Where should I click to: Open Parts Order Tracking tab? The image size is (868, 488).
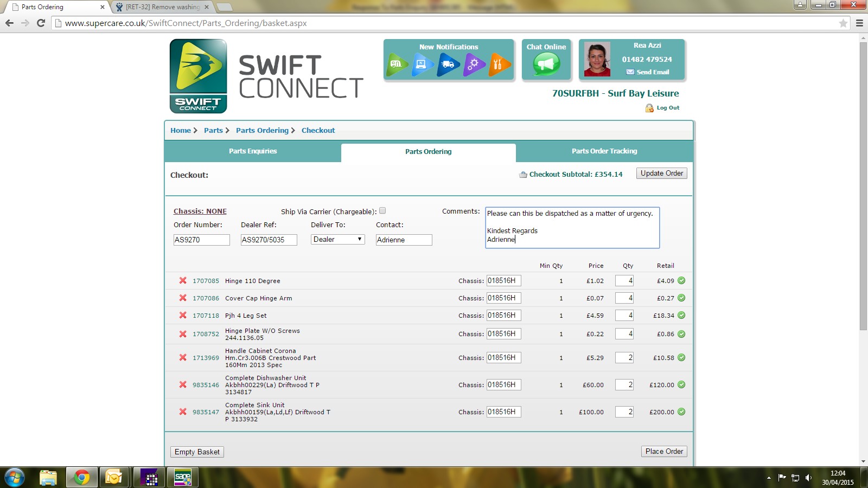coord(604,151)
